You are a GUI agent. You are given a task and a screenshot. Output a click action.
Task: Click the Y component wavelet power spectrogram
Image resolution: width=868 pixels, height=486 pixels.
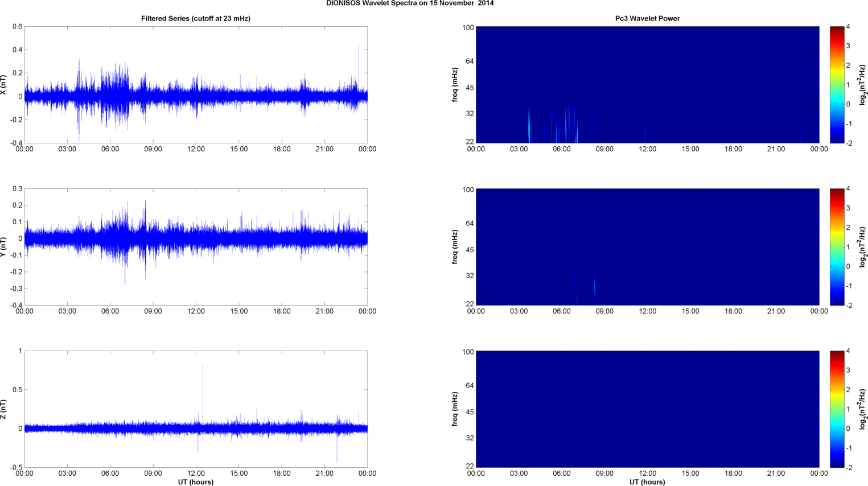[x=647, y=247]
